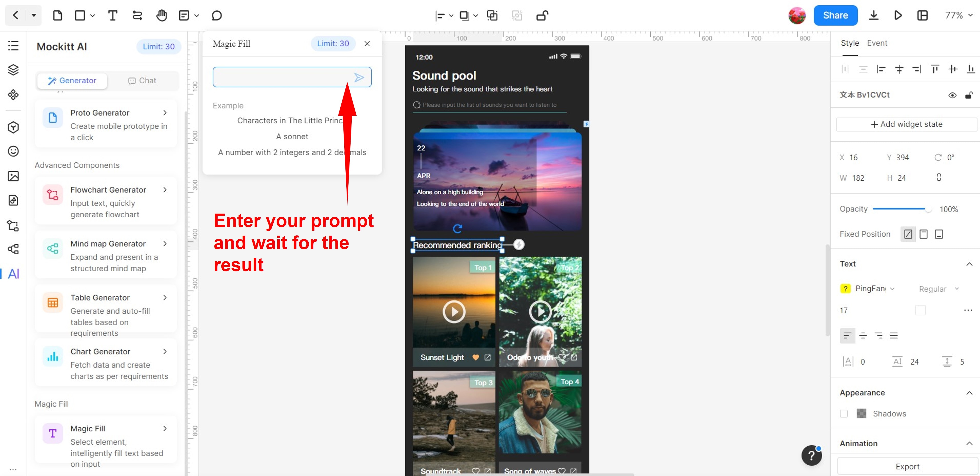The width and height of the screenshot is (980, 476).
Task: Open the emoji icons library in sidebar
Action: coord(13,152)
